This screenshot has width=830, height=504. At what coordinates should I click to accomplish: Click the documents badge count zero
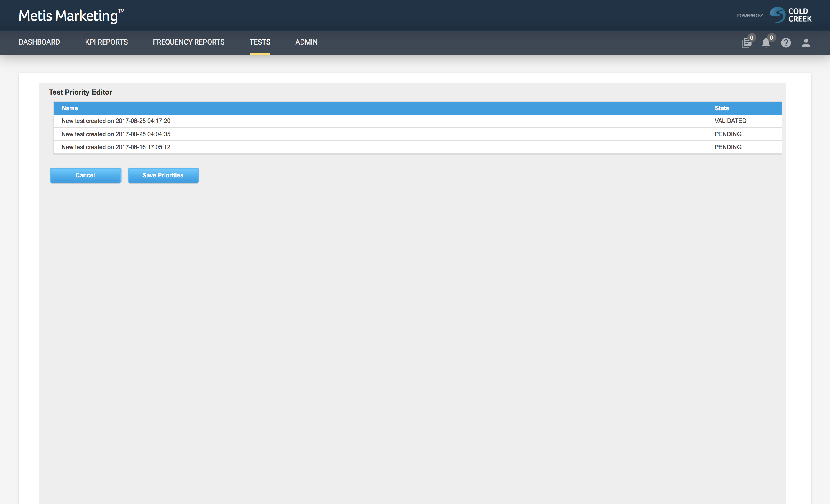(x=752, y=38)
